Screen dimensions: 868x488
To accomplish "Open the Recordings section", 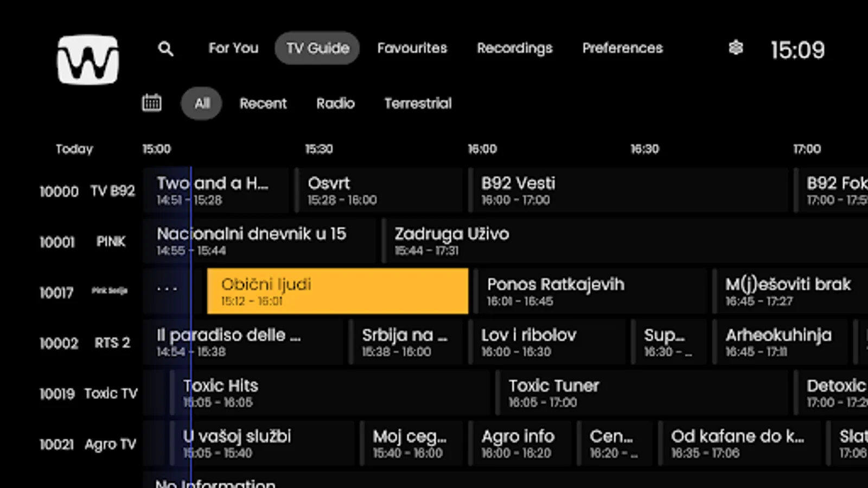I will pos(515,48).
